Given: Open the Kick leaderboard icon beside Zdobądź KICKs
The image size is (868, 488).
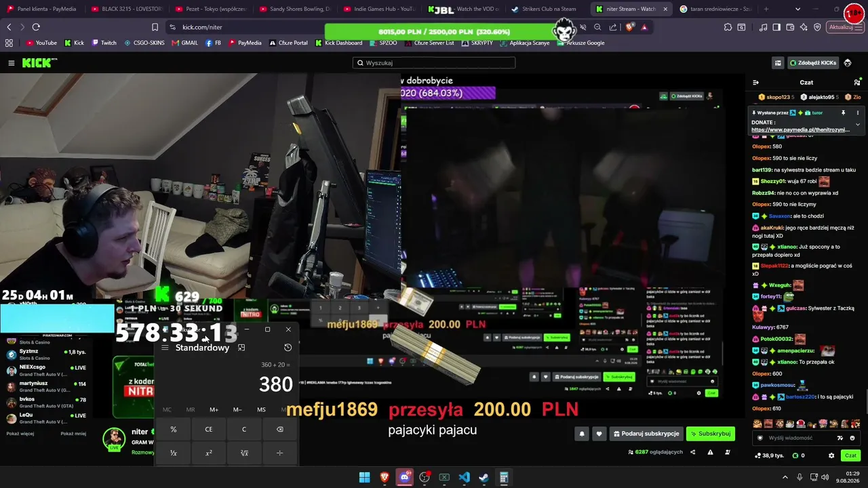Looking at the screenshot, I should (778, 63).
